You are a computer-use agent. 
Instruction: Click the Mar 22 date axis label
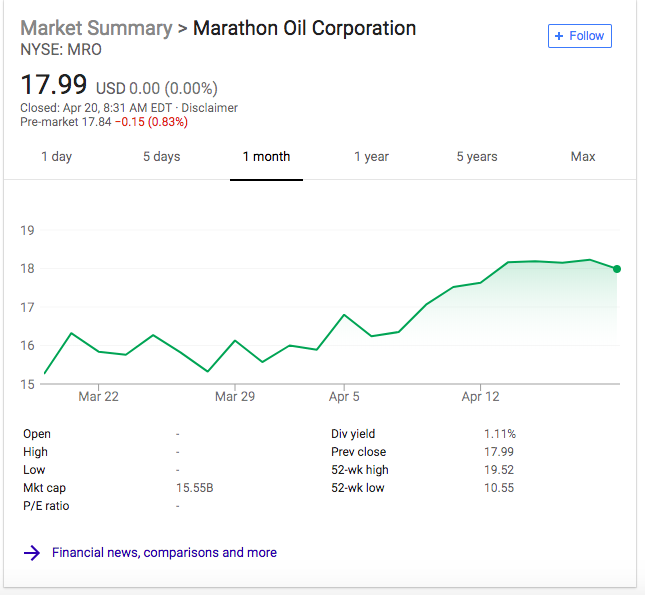pyautogui.click(x=98, y=397)
